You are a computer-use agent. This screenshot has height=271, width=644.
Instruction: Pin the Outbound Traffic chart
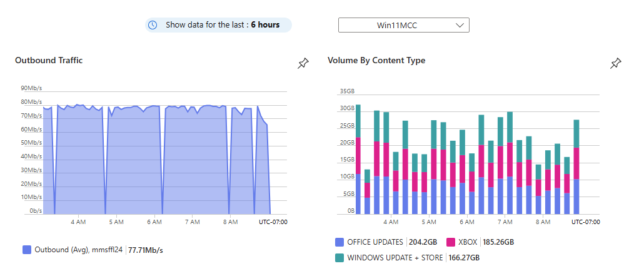pos(303,63)
